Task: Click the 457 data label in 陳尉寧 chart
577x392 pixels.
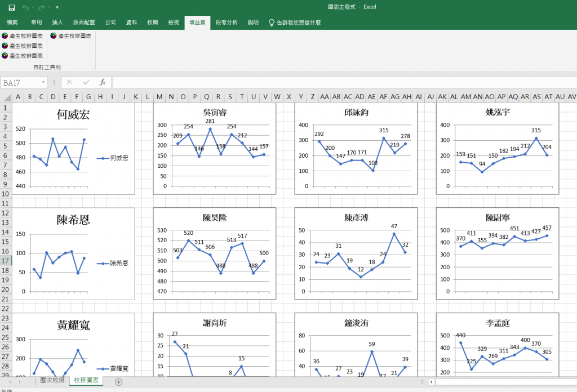Action: tap(547, 228)
